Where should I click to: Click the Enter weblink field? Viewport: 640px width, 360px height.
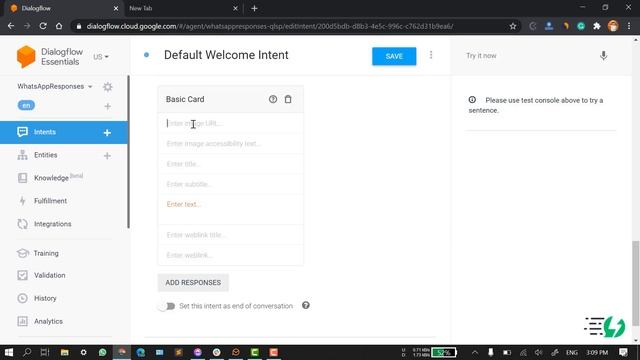(231, 255)
